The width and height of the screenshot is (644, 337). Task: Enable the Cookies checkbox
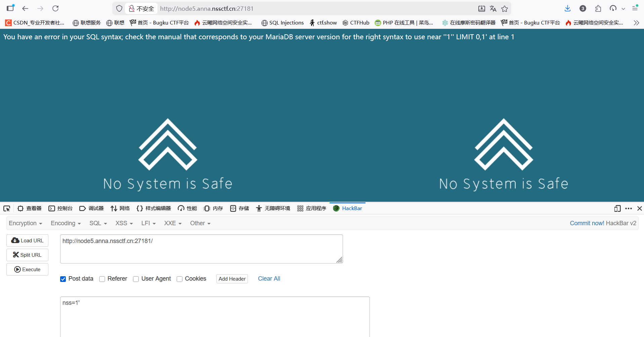pos(179,279)
